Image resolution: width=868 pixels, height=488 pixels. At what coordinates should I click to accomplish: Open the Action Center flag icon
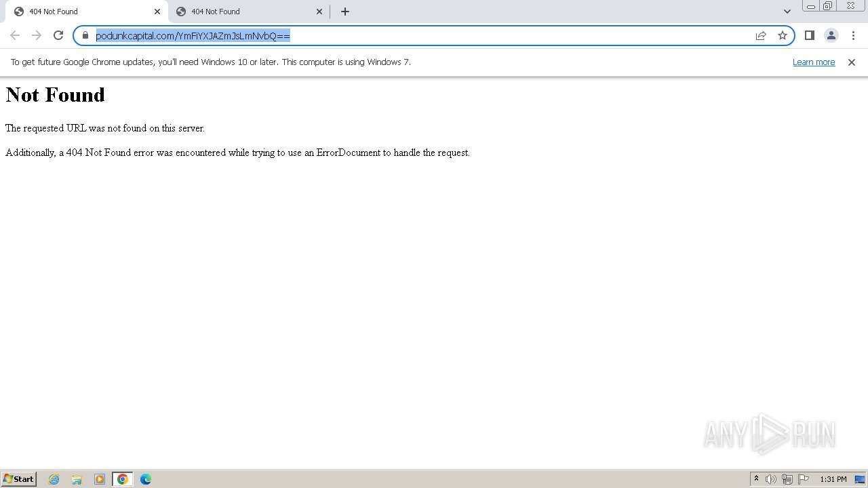coord(804,479)
